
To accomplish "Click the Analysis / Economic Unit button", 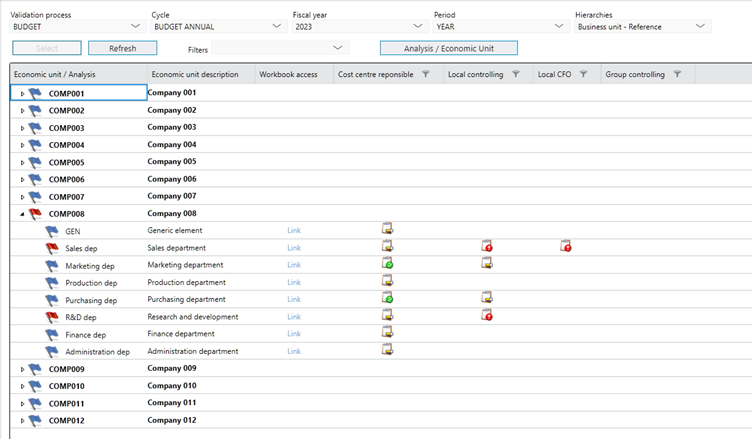I will point(448,48).
